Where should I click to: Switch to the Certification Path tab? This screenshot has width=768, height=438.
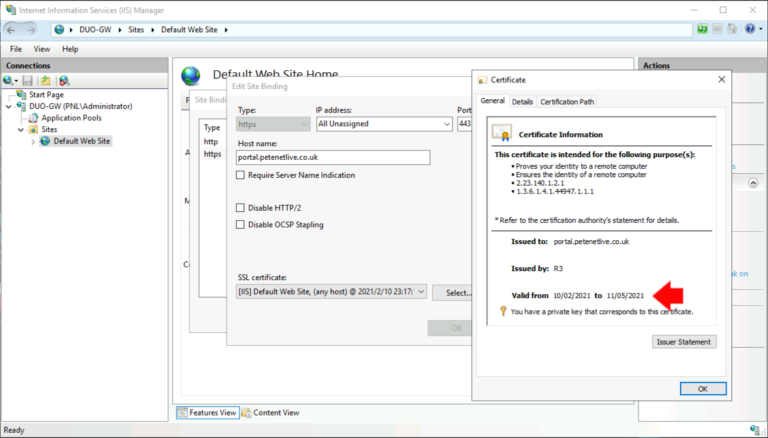(567, 102)
